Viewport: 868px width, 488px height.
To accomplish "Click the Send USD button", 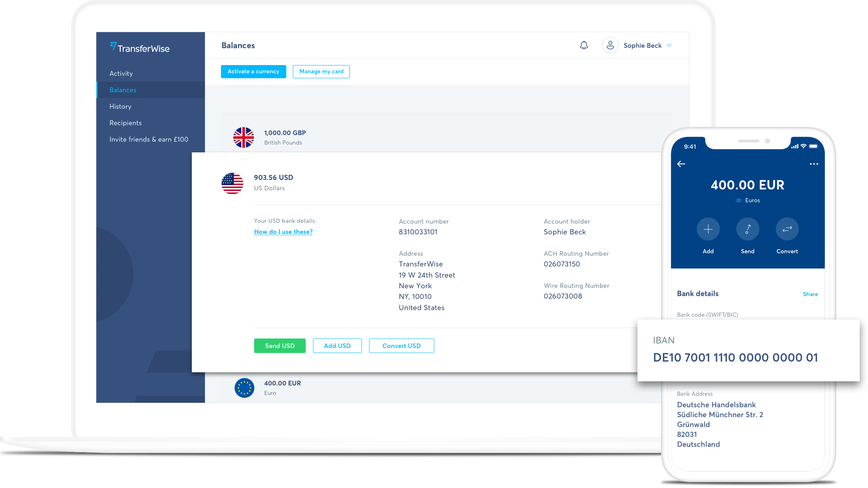I will point(279,346).
